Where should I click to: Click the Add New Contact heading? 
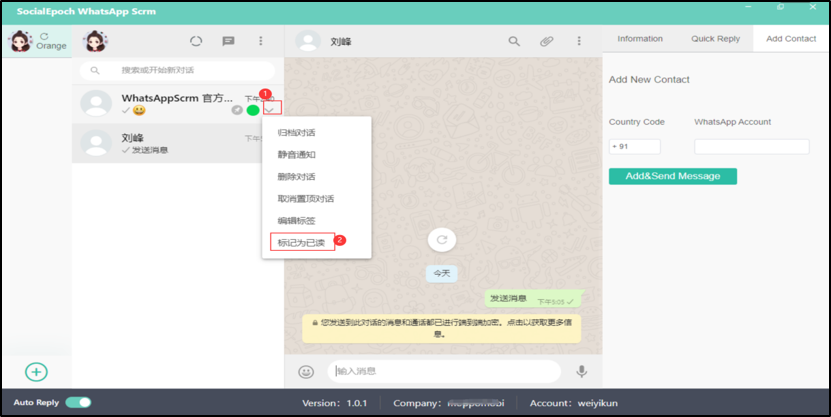649,79
